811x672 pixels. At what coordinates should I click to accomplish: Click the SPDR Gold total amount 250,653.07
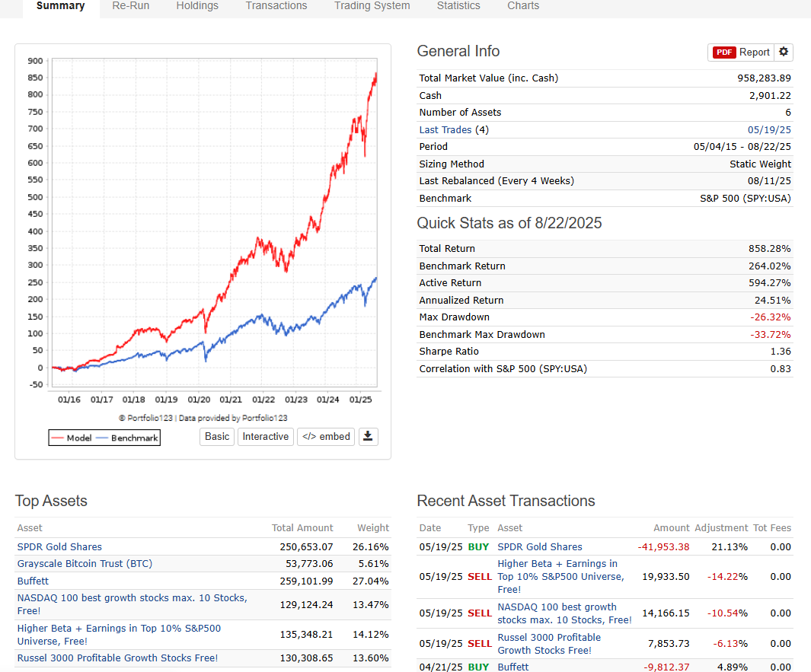pyautogui.click(x=306, y=547)
